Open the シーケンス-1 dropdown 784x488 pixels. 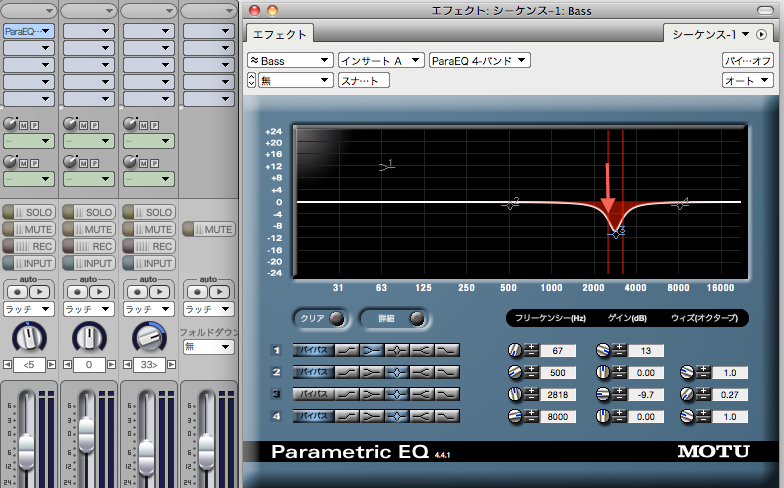709,34
